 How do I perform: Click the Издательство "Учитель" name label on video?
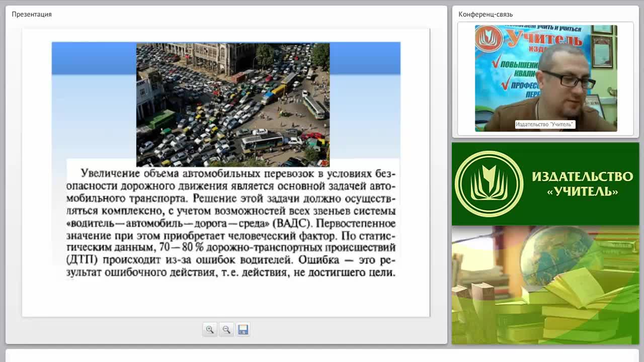(x=545, y=124)
